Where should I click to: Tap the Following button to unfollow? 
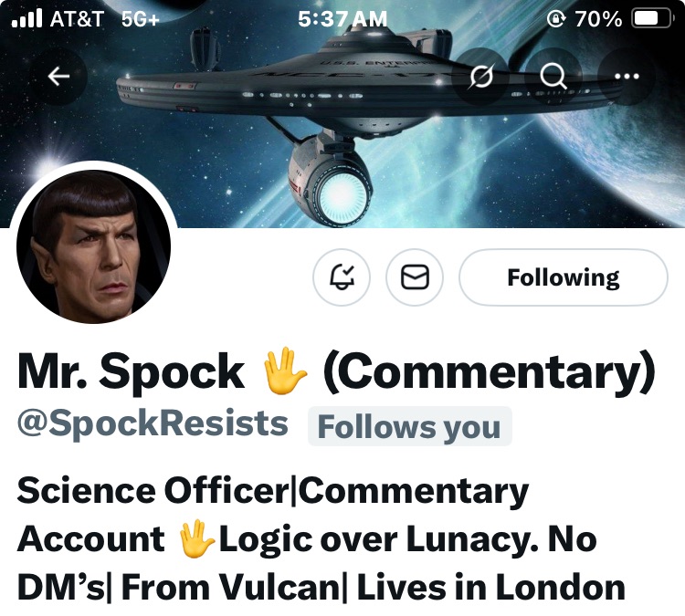click(564, 277)
